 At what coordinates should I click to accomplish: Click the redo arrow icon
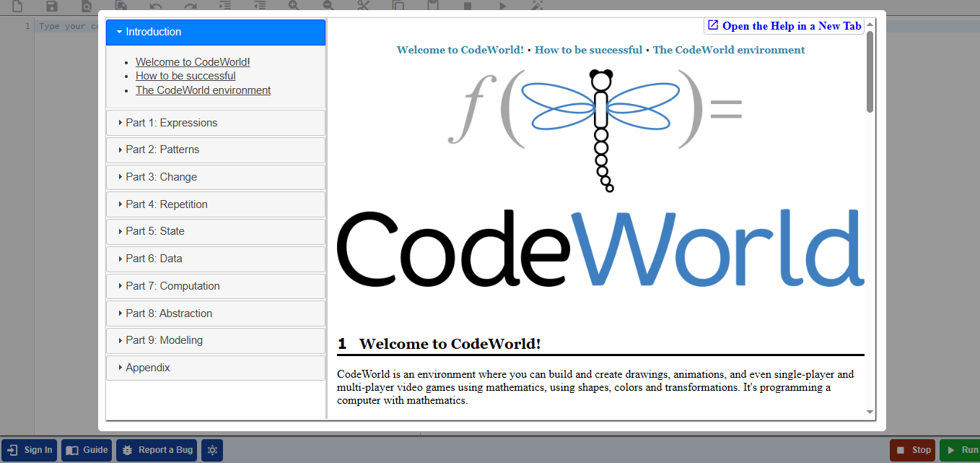coord(190,5)
